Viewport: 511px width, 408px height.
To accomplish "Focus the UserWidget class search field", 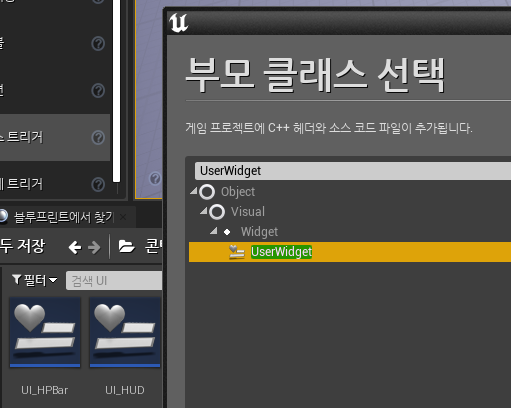I will (353, 171).
